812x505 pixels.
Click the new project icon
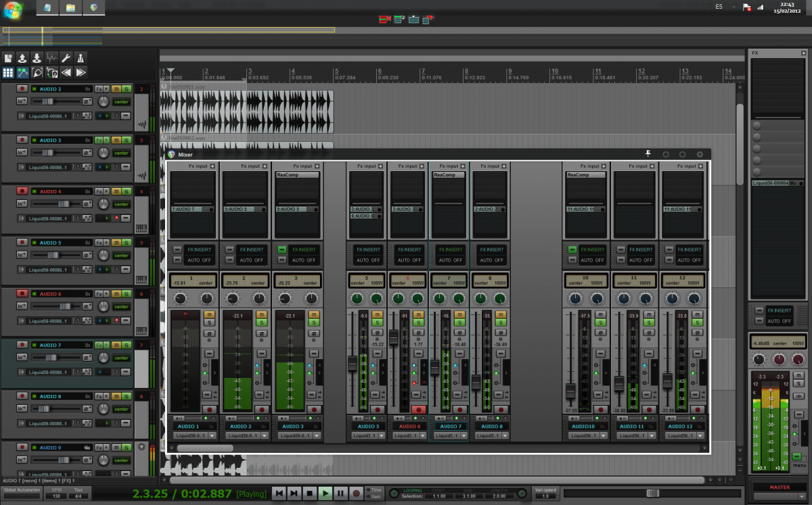click(x=8, y=58)
